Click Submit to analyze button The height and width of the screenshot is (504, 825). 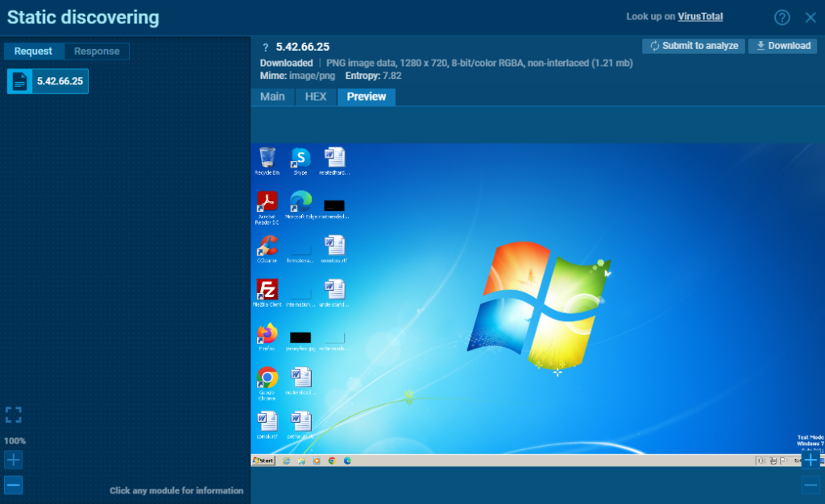click(694, 46)
